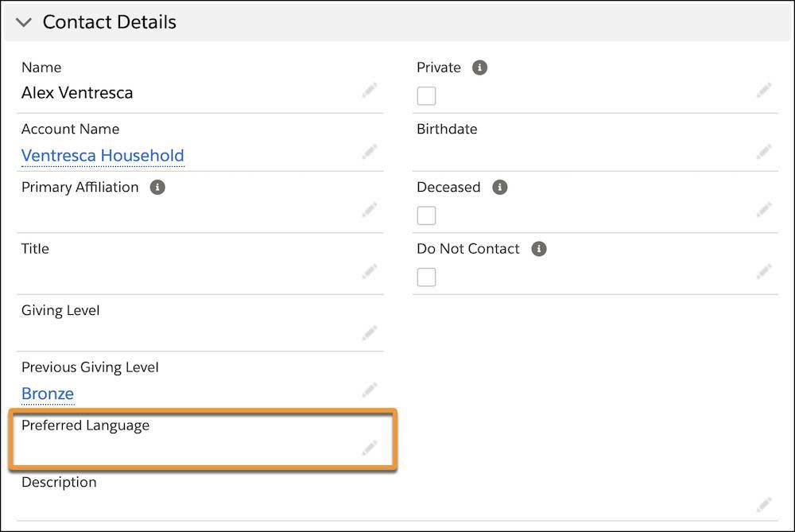Viewport: 795px width, 532px height.
Task: Show info tooltip for Do Not Contact
Action: coord(539,249)
